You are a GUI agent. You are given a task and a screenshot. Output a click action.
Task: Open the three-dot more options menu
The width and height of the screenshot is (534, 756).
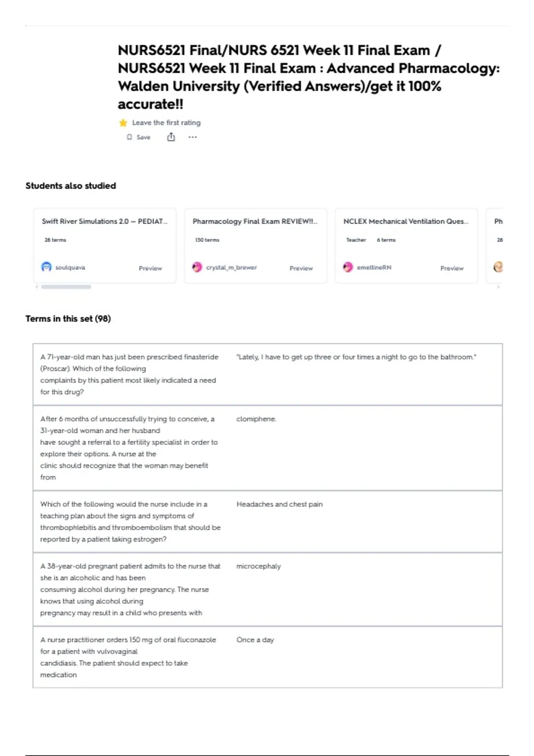192,137
